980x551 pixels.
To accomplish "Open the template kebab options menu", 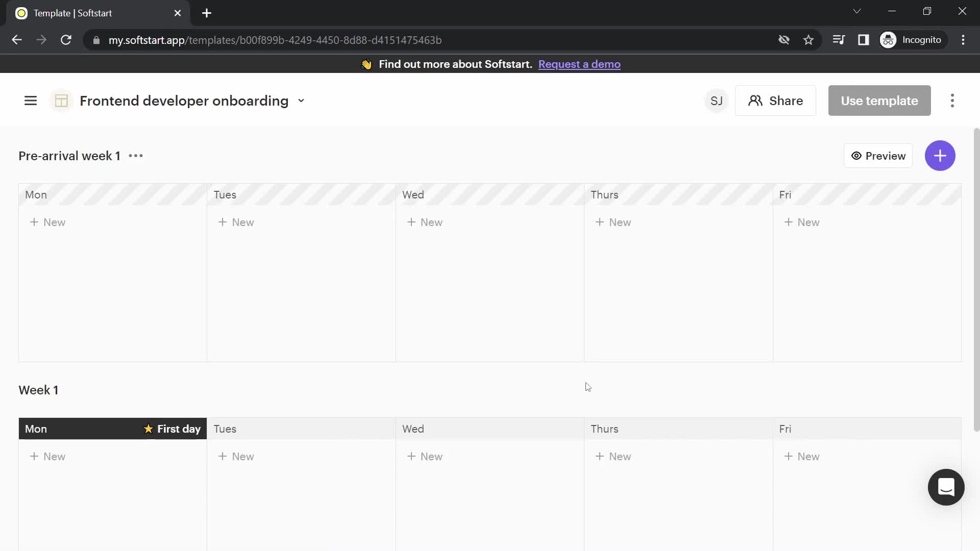I will pos(952,101).
